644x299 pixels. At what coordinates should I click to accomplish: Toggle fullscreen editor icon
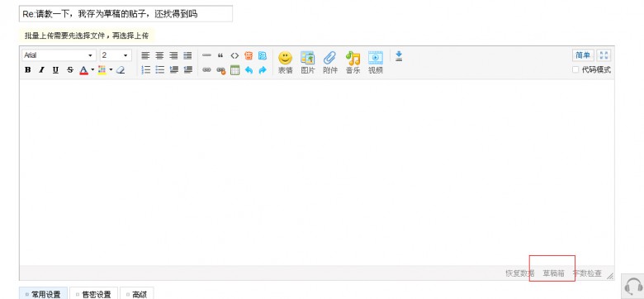coord(604,55)
